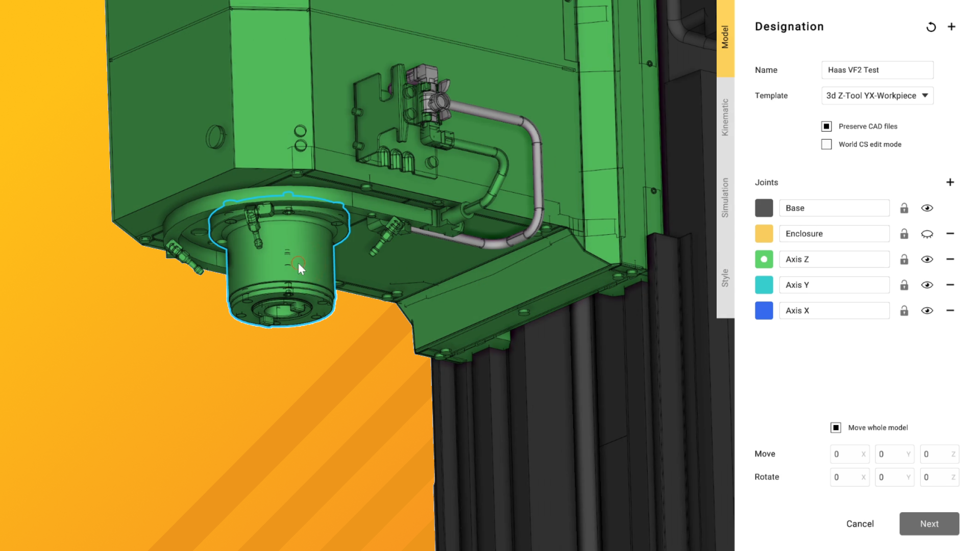Toggle the lock on Axis Z joint
Image resolution: width=980 pixels, height=551 pixels.
(904, 259)
